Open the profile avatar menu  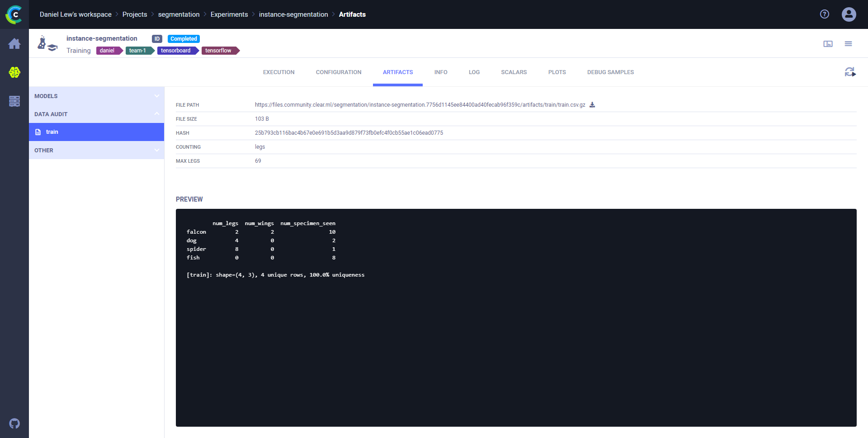[x=849, y=14]
